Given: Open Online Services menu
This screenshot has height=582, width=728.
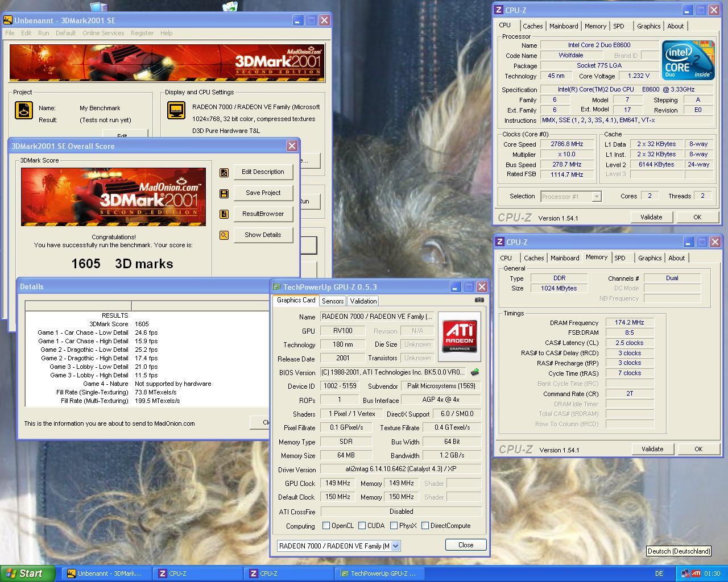Looking at the screenshot, I should pyautogui.click(x=103, y=33).
